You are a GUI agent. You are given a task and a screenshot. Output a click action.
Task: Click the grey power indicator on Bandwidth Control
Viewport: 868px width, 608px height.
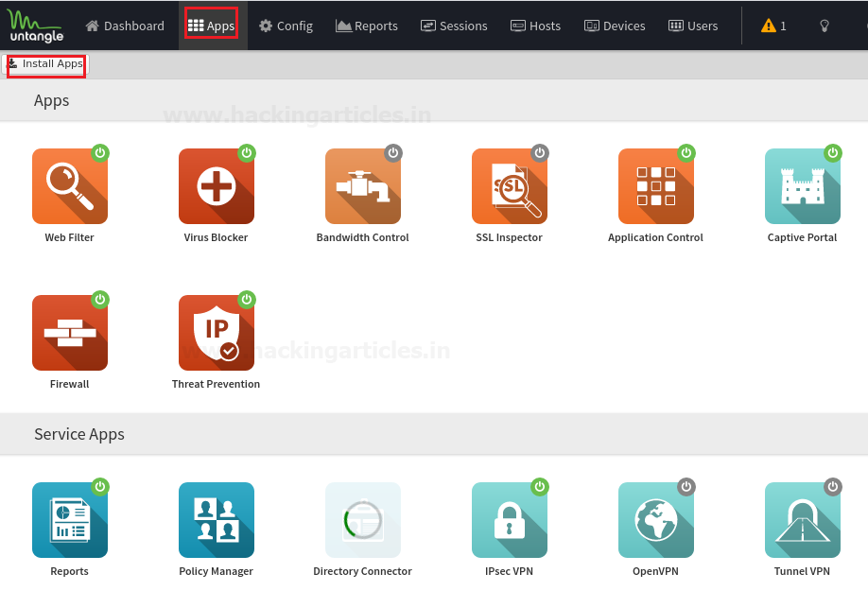click(x=393, y=153)
